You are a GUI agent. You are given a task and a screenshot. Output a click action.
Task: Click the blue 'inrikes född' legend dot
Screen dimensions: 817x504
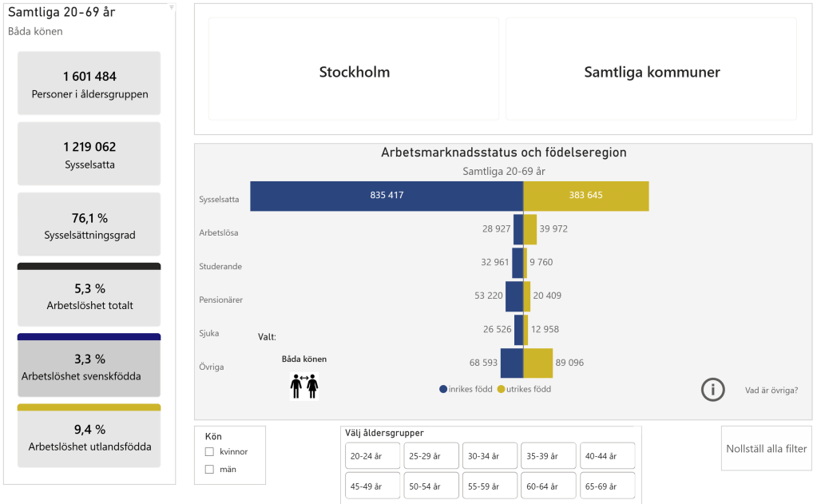443,390
